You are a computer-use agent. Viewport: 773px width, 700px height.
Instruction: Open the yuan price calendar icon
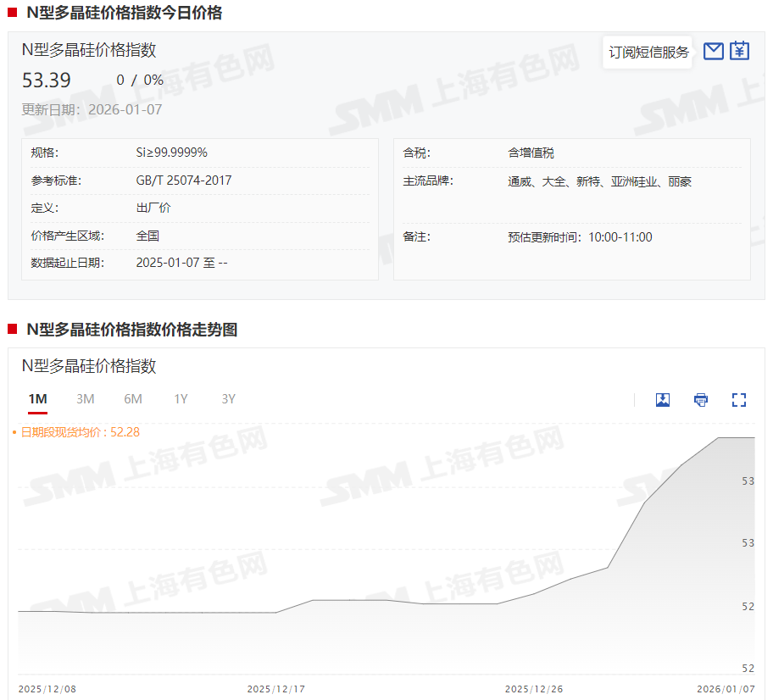tap(739, 52)
